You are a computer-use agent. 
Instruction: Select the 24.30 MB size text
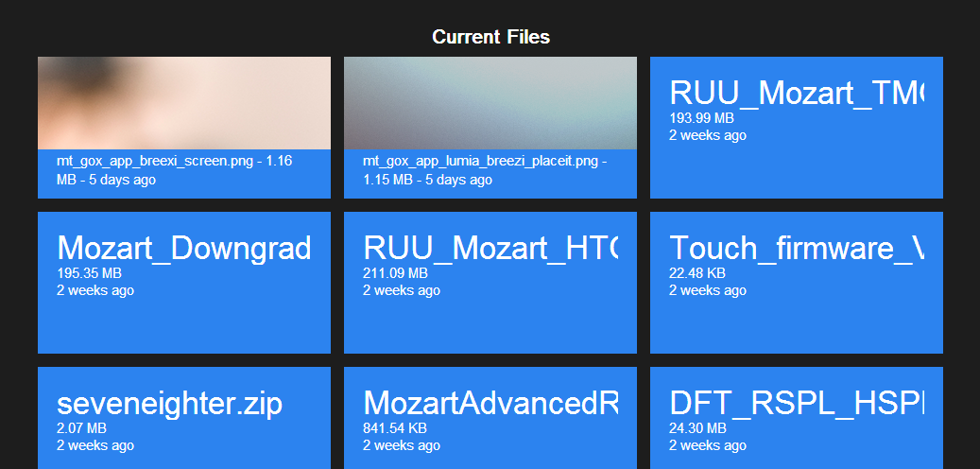coord(697,428)
